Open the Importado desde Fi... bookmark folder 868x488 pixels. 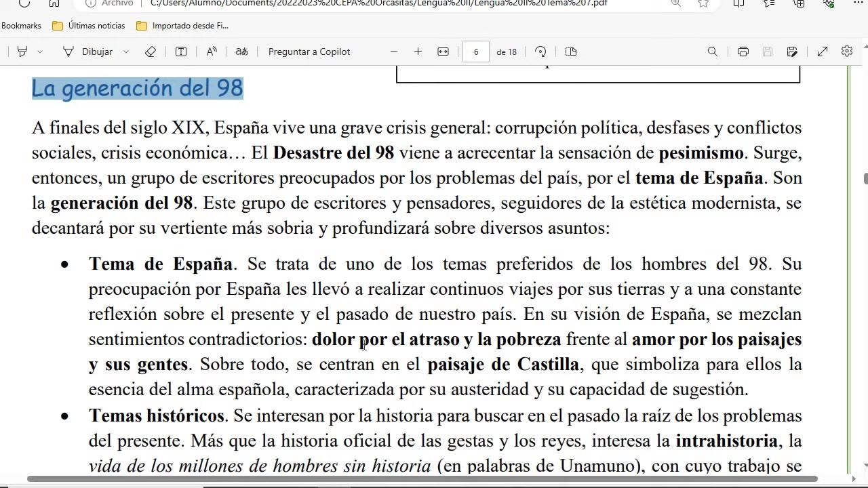pyautogui.click(x=182, y=26)
